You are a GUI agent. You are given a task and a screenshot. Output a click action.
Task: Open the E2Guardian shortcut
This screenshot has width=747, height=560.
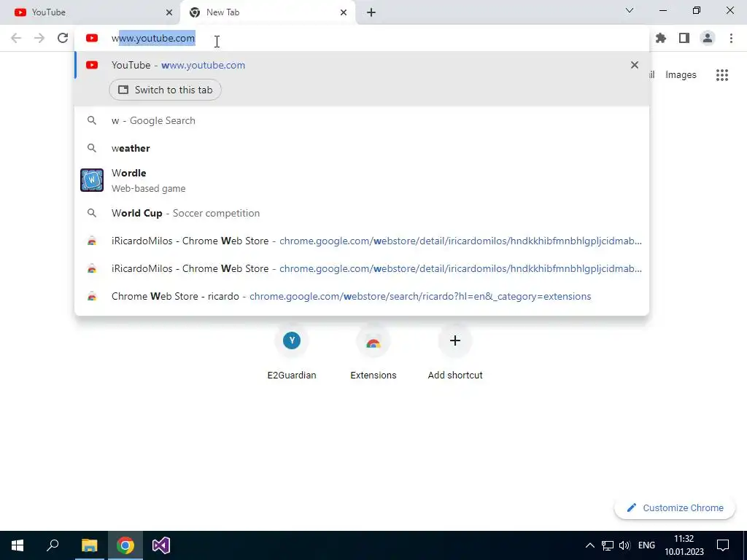[292, 352]
